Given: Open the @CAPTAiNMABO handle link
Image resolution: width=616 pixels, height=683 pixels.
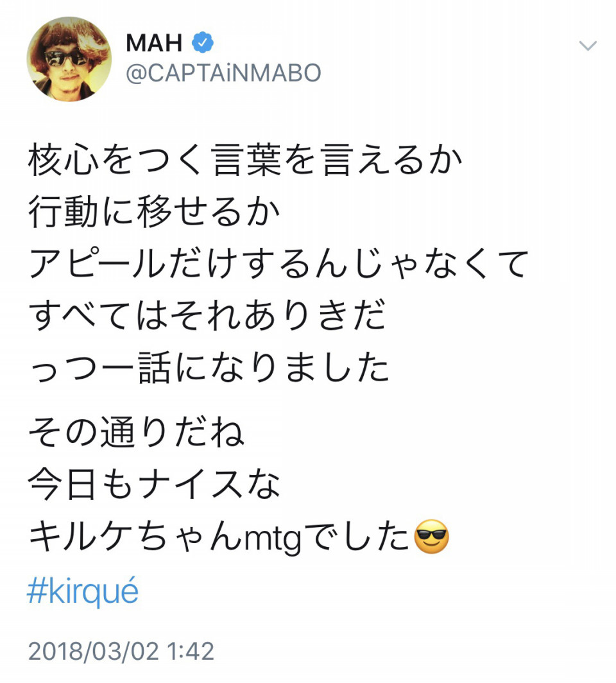Looking at the screenshot, I should tap(223, 73).
